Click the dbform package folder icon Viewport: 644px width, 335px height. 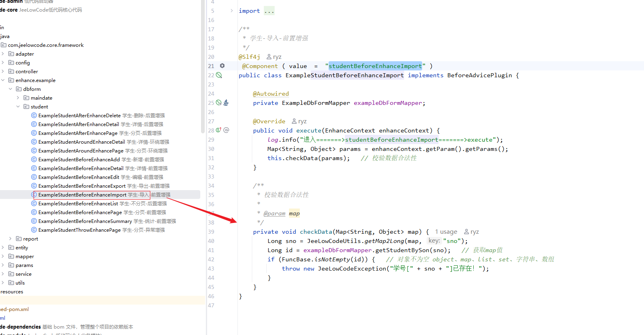(x=19, y=89)
